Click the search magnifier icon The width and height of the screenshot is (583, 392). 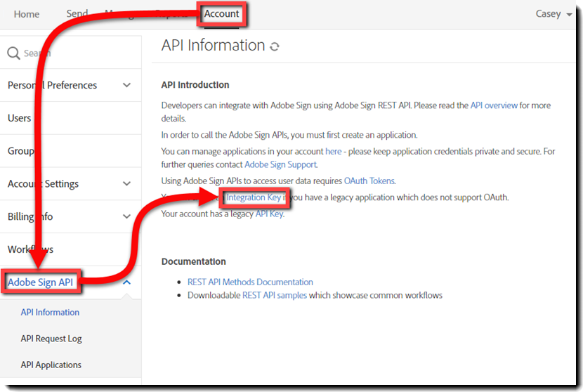tap(13, 53)
